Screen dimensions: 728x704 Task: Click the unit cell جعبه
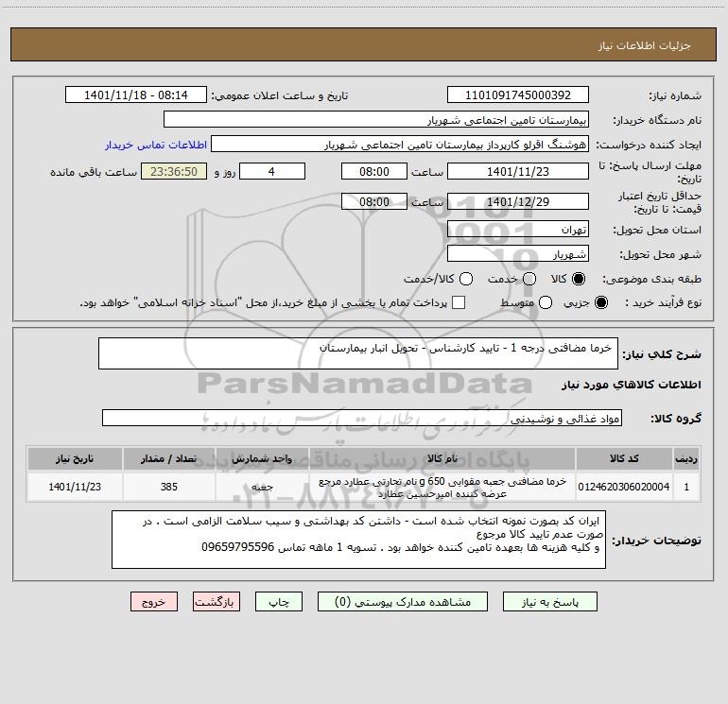coord(262,487)
